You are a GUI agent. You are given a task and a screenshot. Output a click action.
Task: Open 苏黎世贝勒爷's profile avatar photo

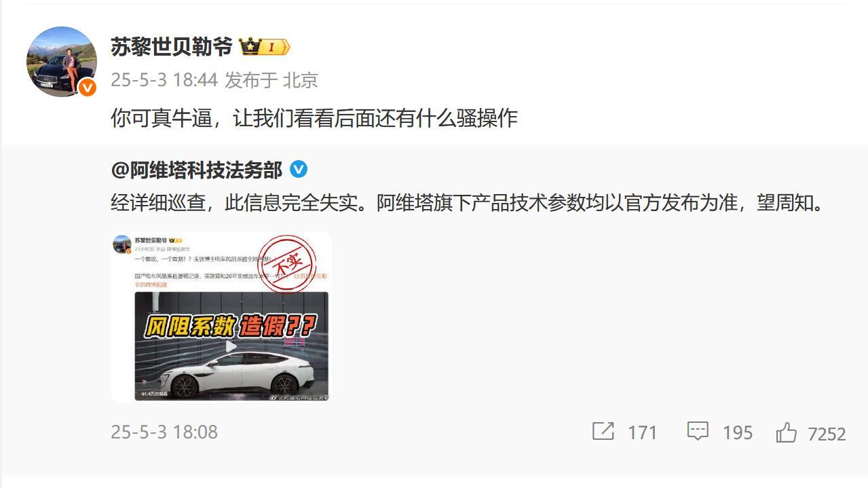pyautogui.click(x=61, y=62)
